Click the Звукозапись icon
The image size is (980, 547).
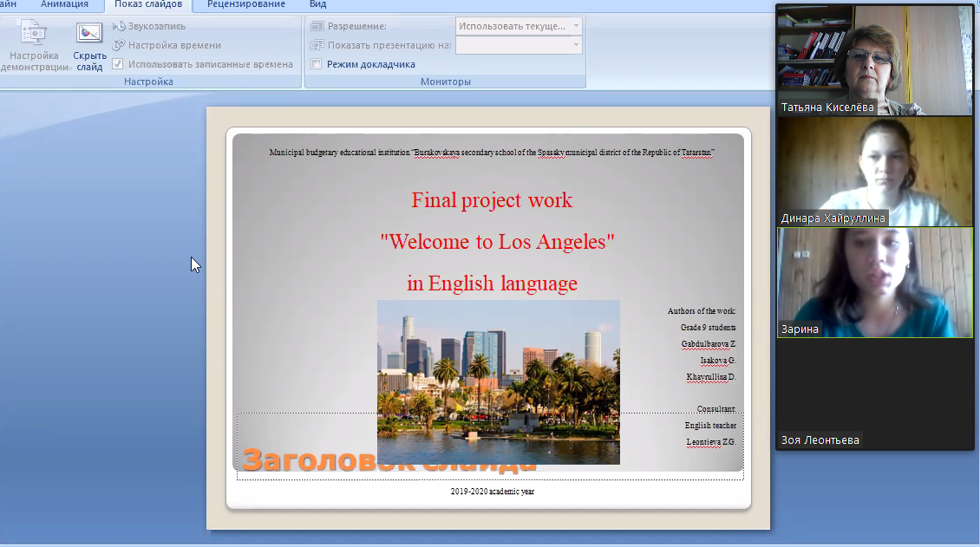120,26
